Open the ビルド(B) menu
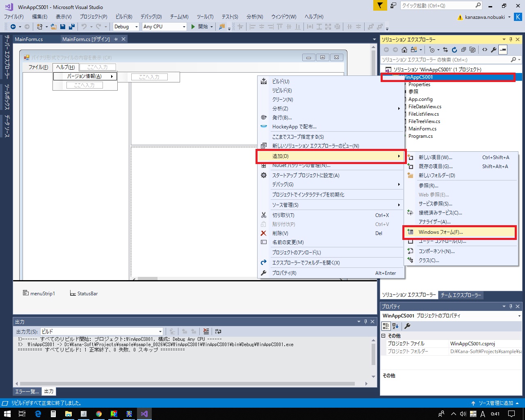This screenshot has width=525, height=420. 124,17
